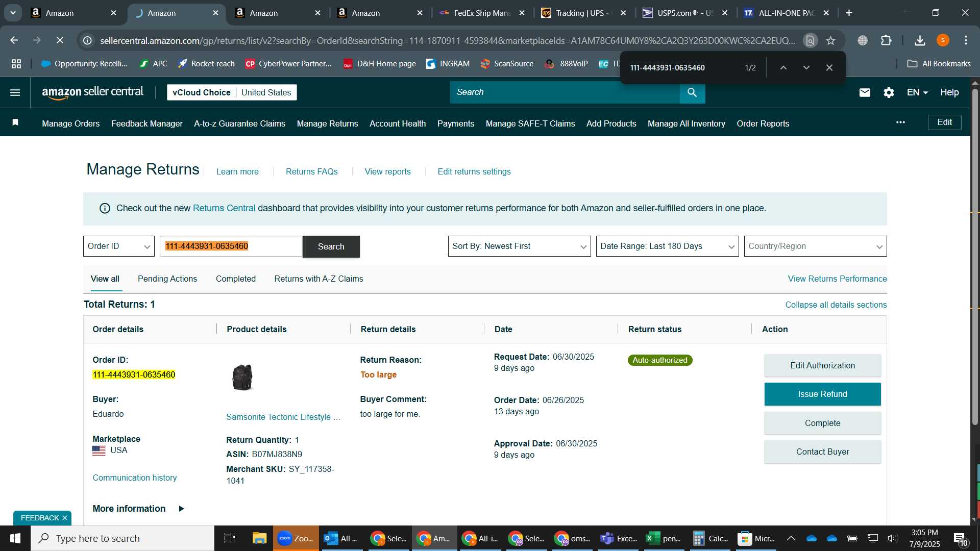Open the Returns Central link
The image size is (980, 551).
pos(224,208)
